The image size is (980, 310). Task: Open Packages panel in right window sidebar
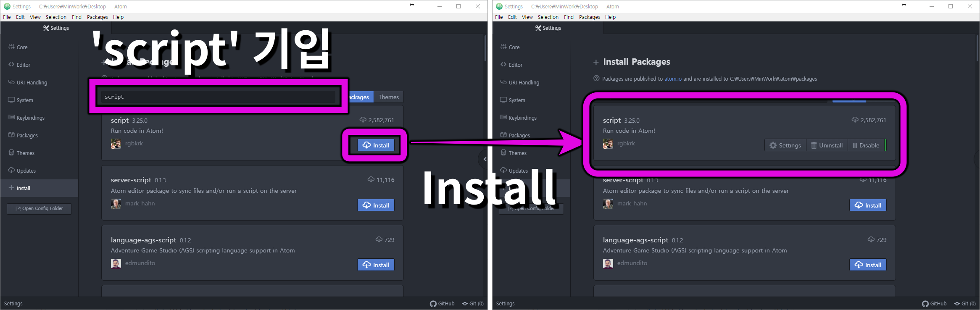515,135
